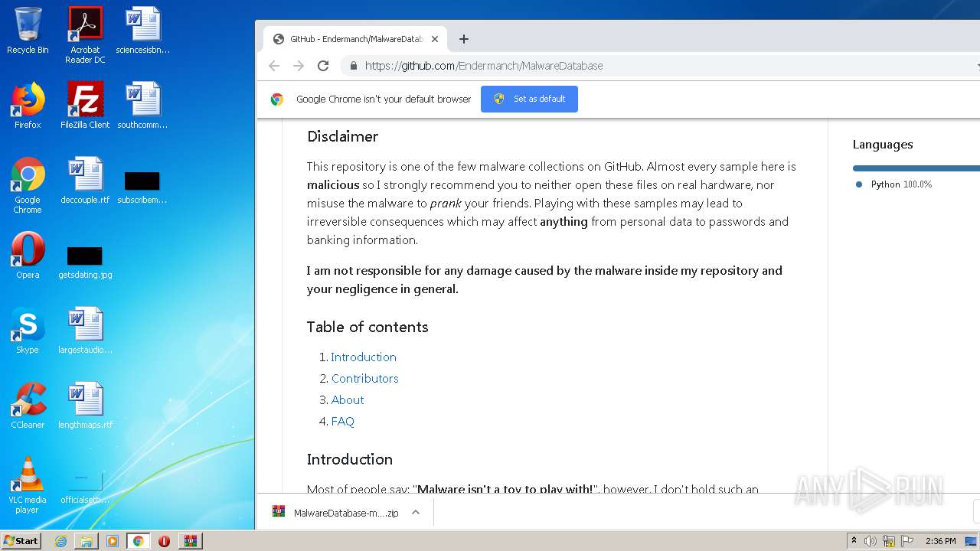Open the Start menu

pyautogui.click(x=21, y=541)
